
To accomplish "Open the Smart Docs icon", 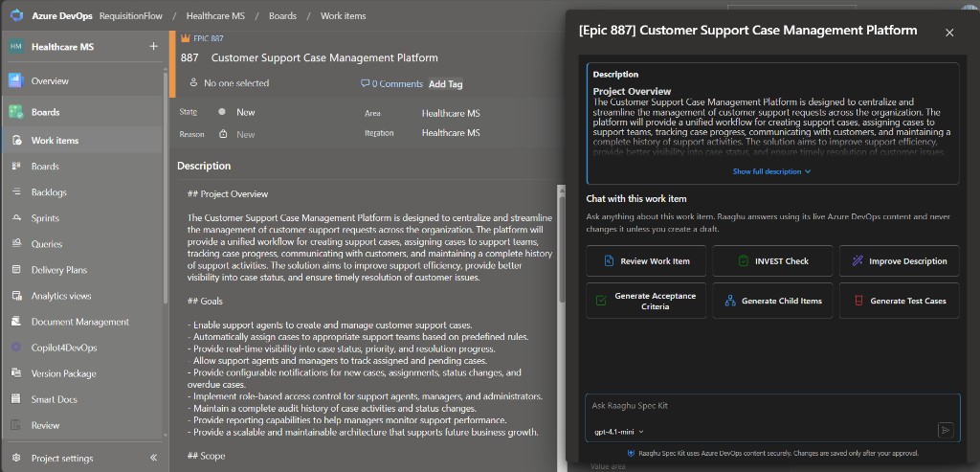I will pos(17,399).
